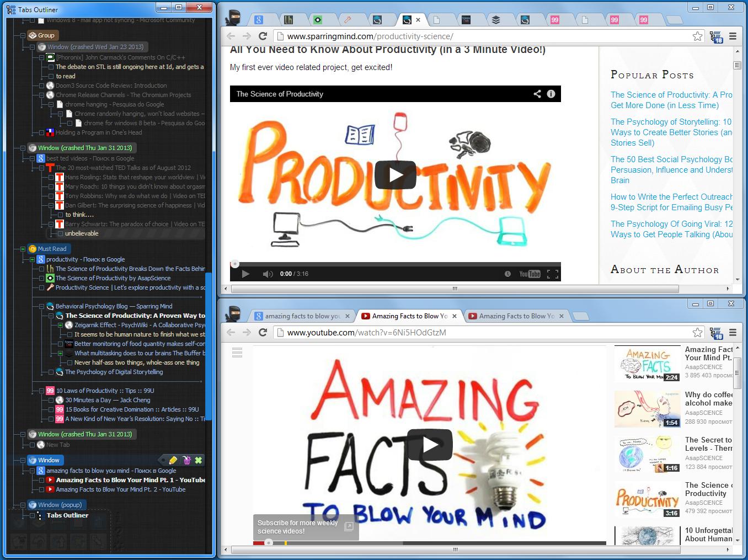Open 'The Psychology of Storytelling' popular post link
The height and width of the screenshot is (560, 748).
[x=671, y=132]
